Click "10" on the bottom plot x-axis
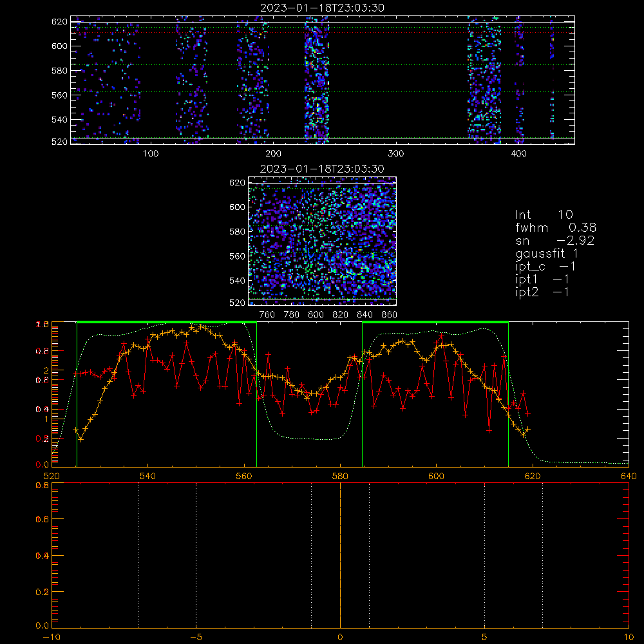The height and width of the screenshot is (644, 644). [629, 637]
